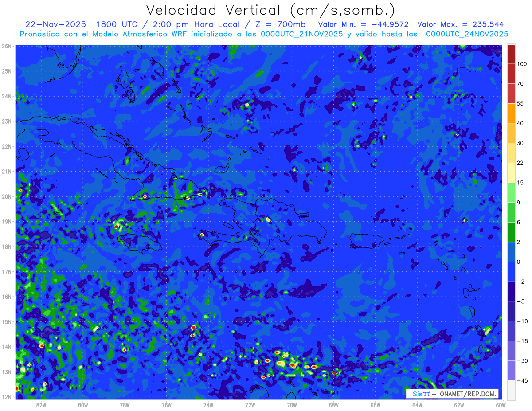Click the "Valor Max. = 235.544" text
This screenshot has height=411, width=532.
[x=460, y=24]
